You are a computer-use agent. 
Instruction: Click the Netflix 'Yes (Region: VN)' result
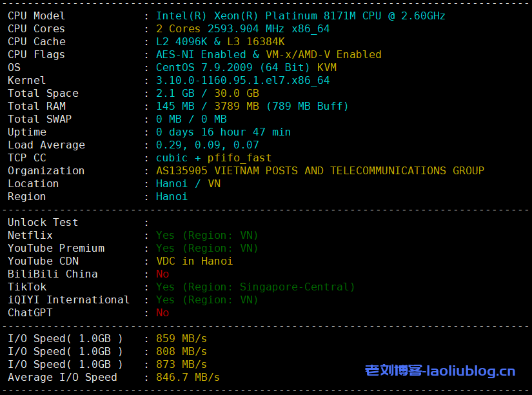207,235
